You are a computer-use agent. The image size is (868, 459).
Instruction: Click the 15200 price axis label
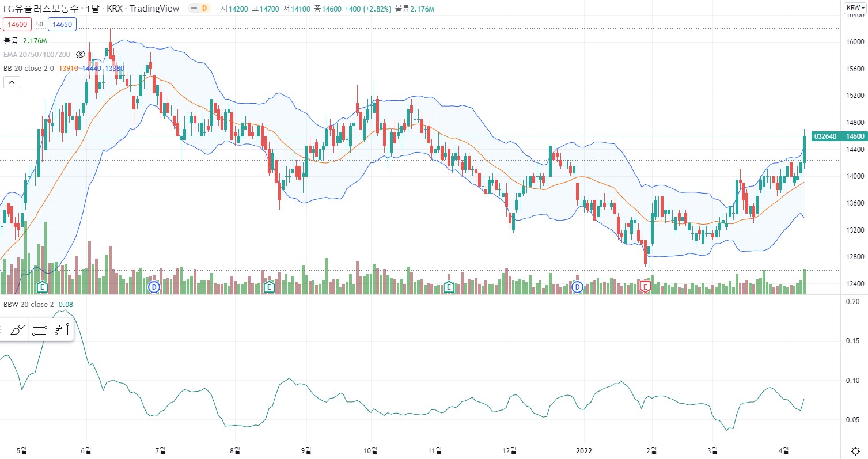[x=855, y=96]
